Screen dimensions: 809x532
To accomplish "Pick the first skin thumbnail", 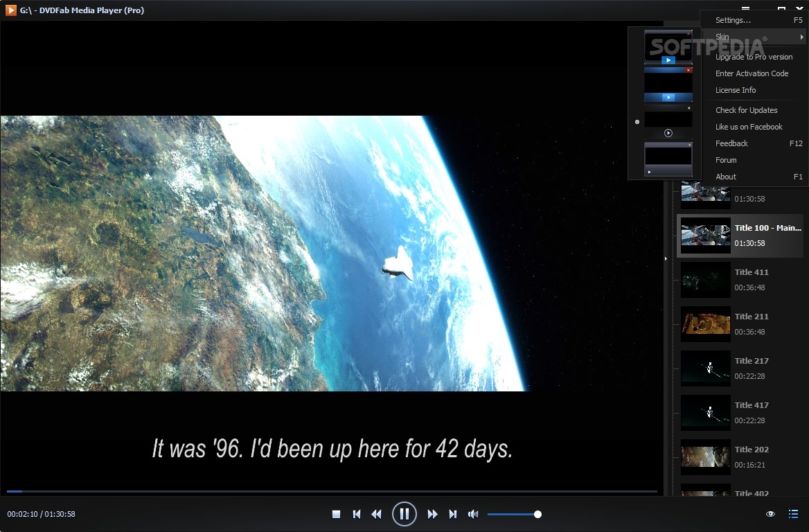I will [668, 47].
